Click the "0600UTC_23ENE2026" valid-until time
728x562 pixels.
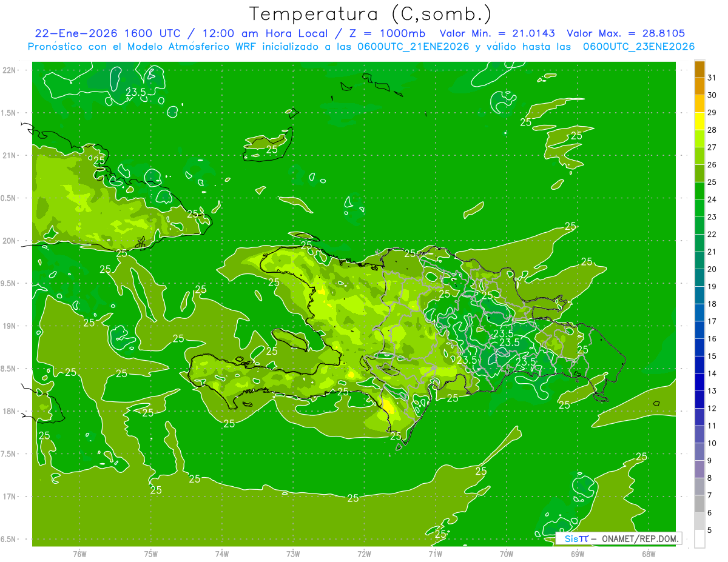tap(639, 47)
